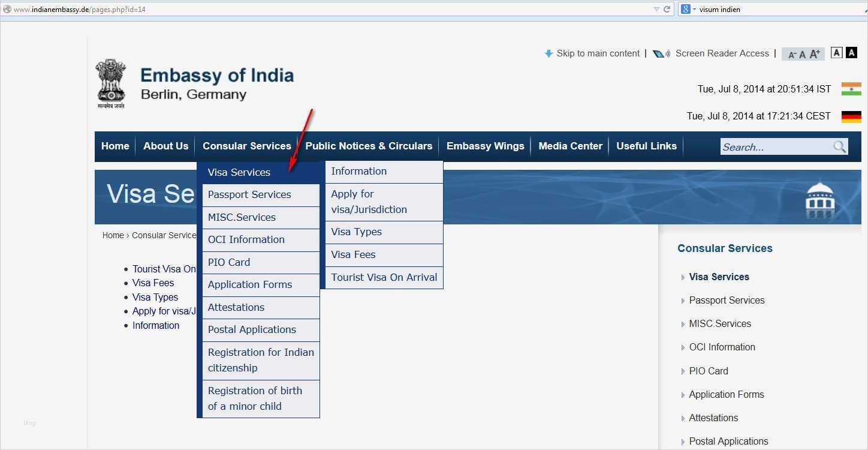The width and height of the screenshot is (868, 450).
Task: Select Visa Fees in the submenu
Action: click(x=384, y=255)
